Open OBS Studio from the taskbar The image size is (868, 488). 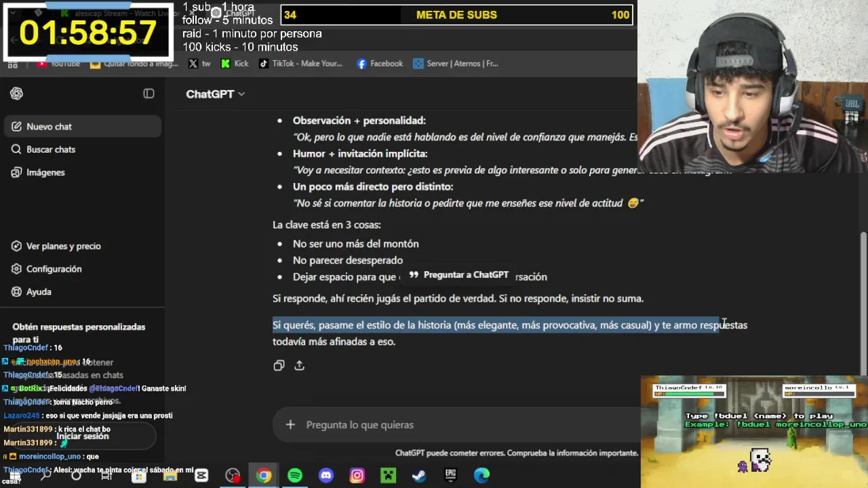point(233,476)
